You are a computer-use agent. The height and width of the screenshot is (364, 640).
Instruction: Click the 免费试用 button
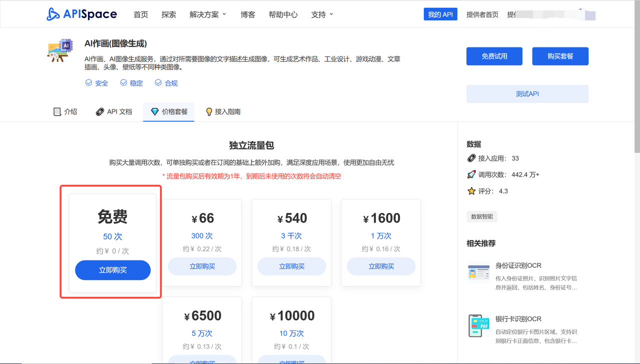(494, 56)
